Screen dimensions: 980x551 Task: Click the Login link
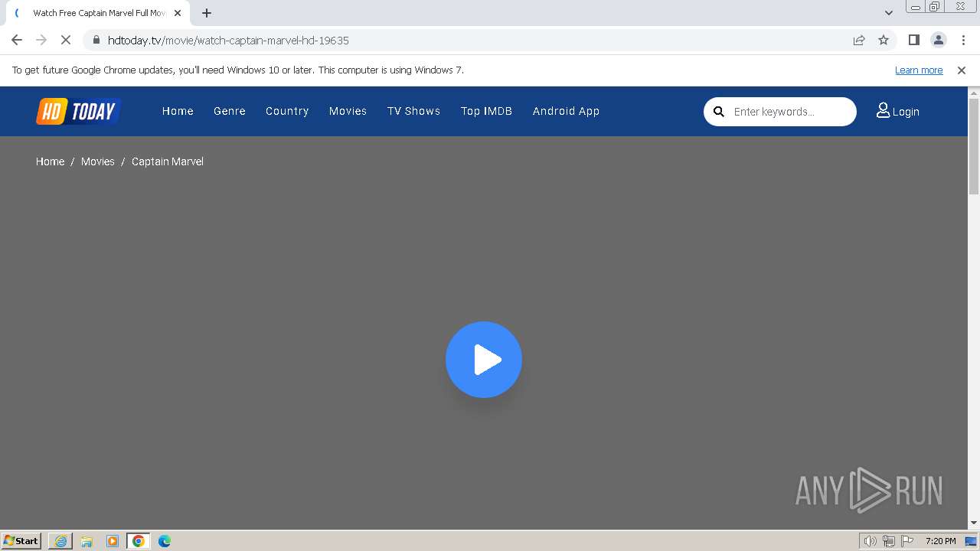click(898, 112)
